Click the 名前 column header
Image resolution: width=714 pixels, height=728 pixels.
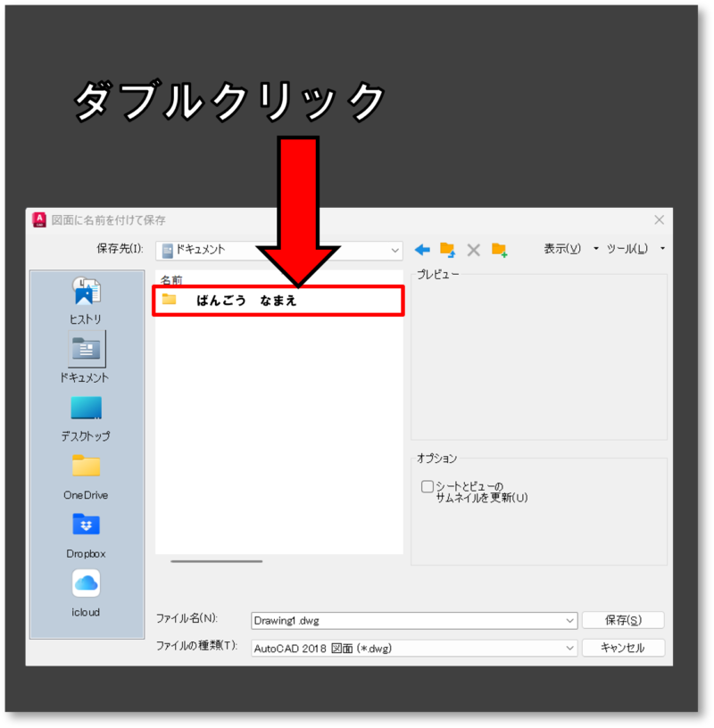coord(171,280)
